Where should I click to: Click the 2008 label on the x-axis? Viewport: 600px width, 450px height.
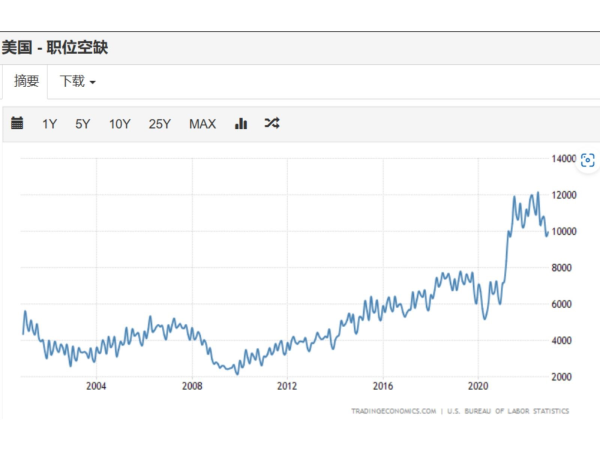(x=192, y=386)
